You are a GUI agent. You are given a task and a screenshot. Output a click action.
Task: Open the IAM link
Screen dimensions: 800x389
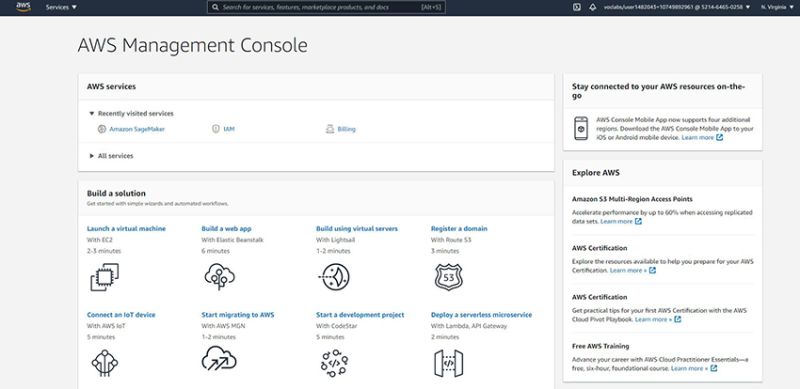click(x=229, y=129)
